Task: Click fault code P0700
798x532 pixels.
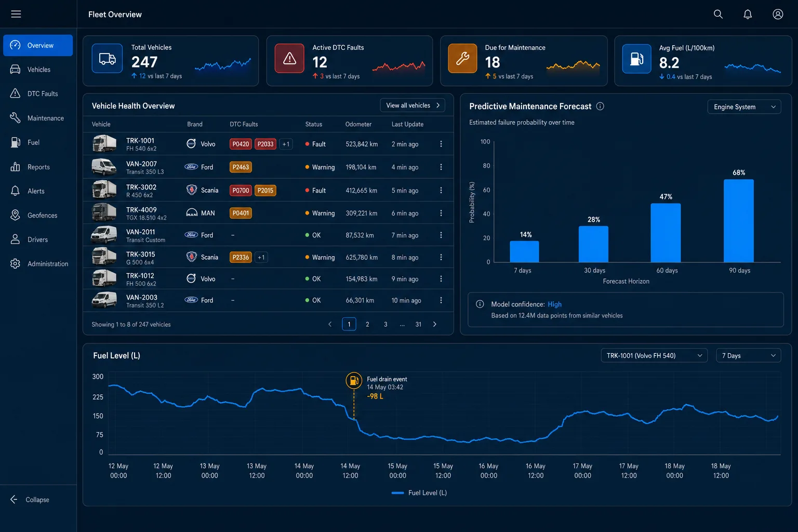Action: pyautogui.click(x=241, y=191)
